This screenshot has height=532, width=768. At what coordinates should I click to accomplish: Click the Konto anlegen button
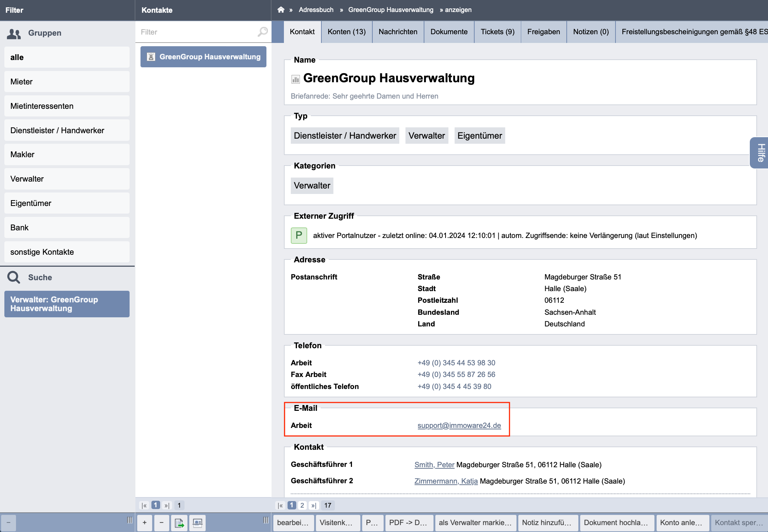tap(682, 523)
